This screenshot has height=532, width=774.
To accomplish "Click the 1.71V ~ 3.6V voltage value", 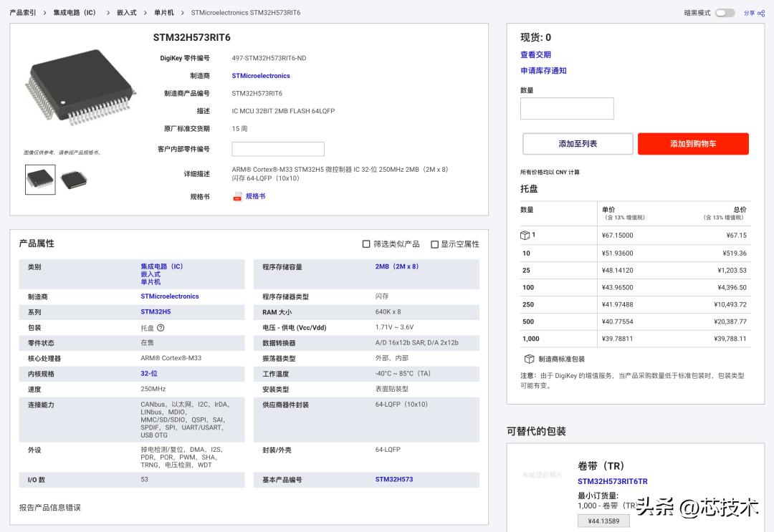I will click(x=394, y=327).
